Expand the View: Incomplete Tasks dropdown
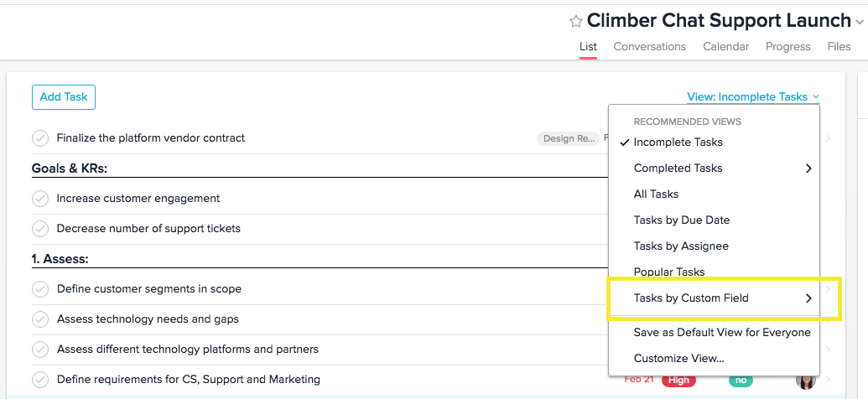This screenshot has height=399, width=868. point(752,97)
